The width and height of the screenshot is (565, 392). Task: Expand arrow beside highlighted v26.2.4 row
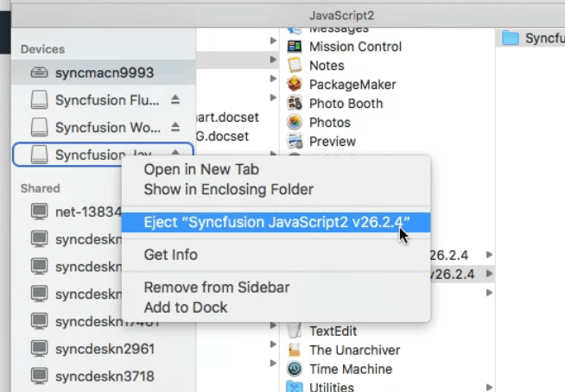(x=490, y=274)
